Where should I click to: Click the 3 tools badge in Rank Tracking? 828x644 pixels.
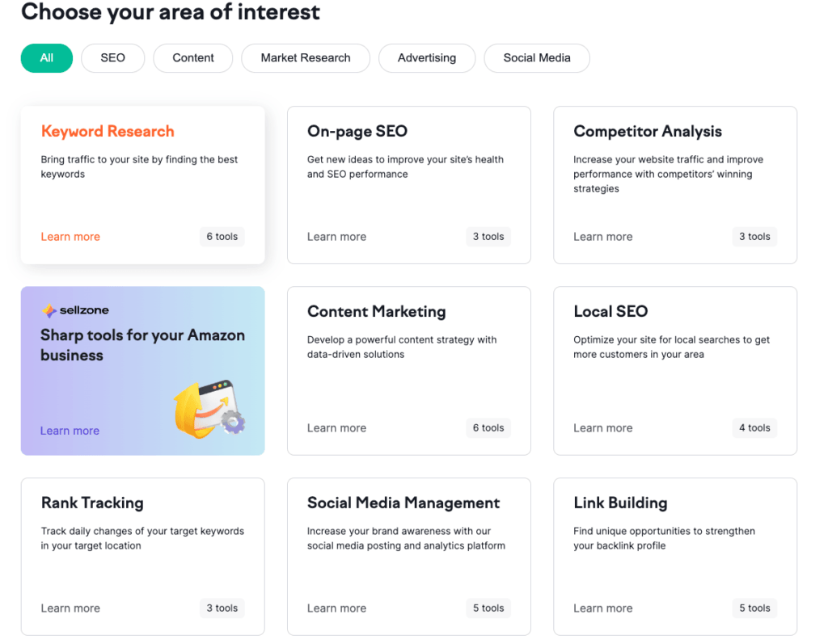[x=222, y=608]
